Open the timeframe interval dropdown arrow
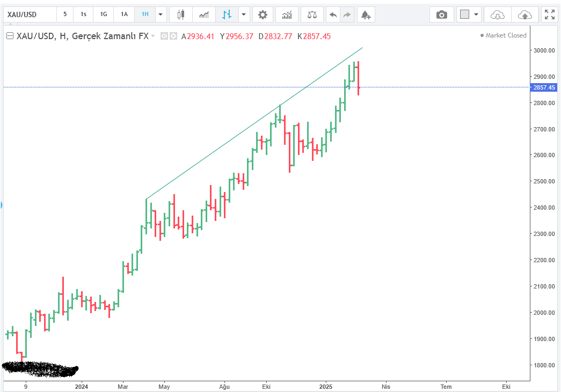The image size is (561, 392). (x=160, y=14)
